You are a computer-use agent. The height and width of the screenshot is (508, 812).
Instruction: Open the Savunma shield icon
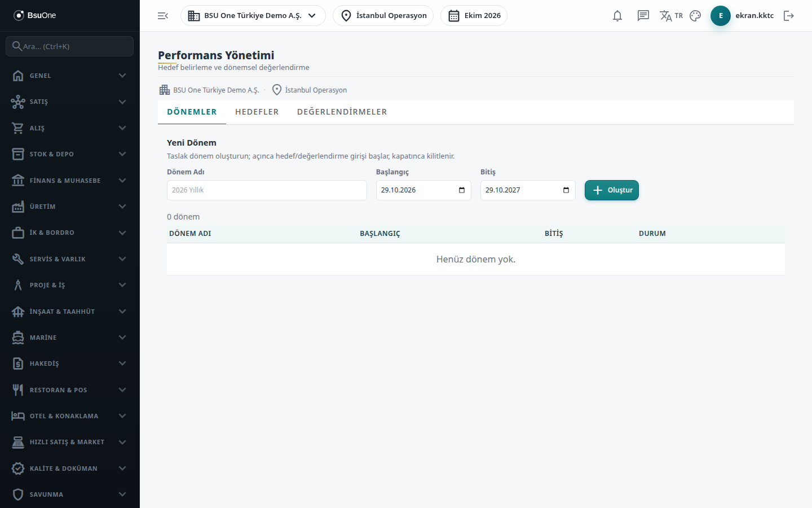[x=18, y=494]
